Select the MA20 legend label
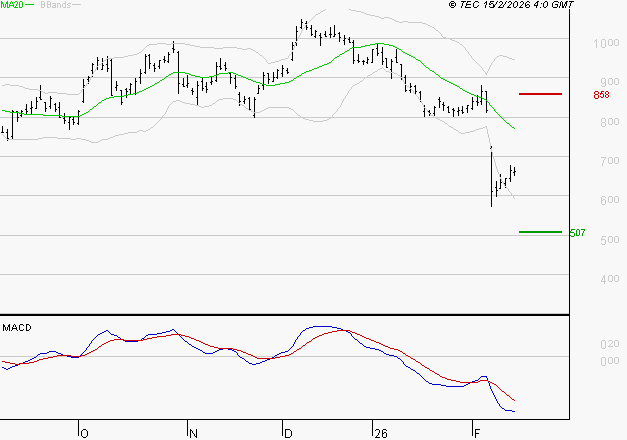 click(x=12, y=5)
